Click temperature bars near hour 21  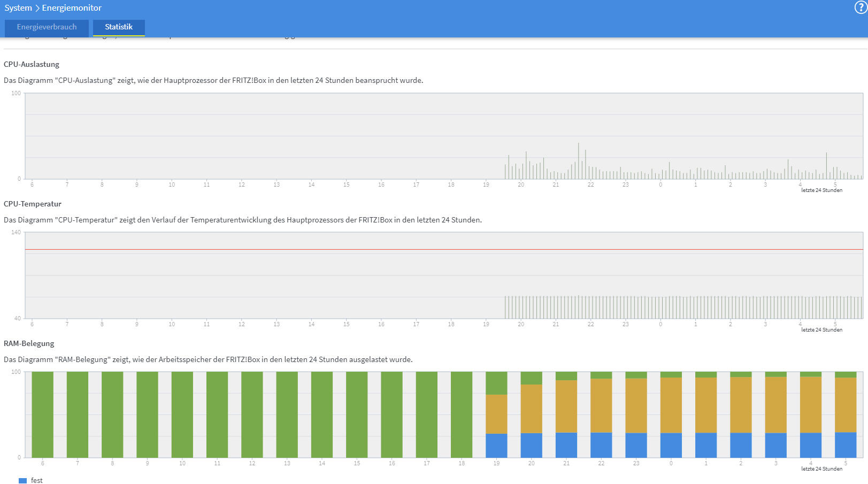[556, 308]
